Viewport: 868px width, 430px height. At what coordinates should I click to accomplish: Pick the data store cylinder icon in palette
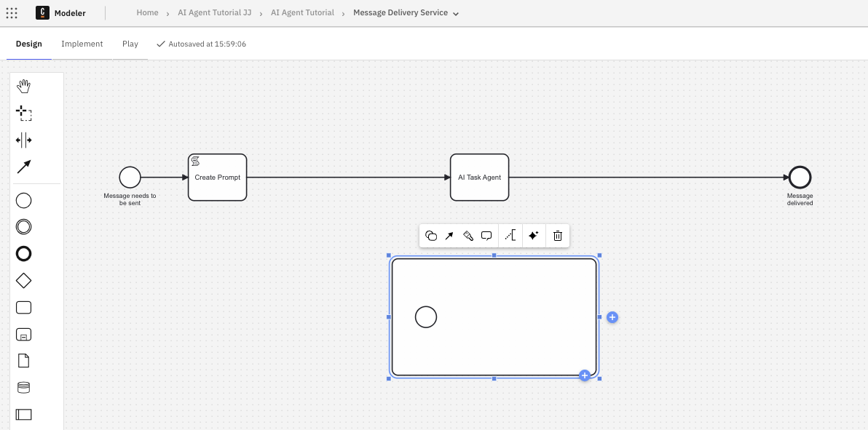pyautogui.click(x=24, y=388)
